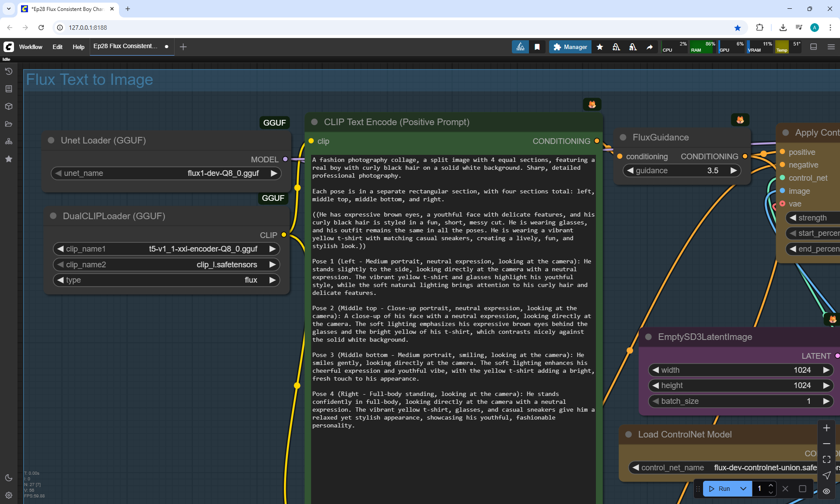Click the Manager button
840x504 pixels.
coord(570,47)
